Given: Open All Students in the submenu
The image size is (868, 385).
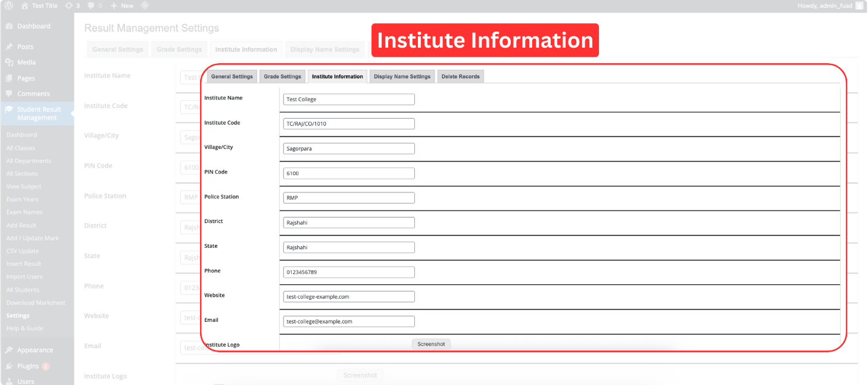Looking at the screenshot, I should click(23, 290).
